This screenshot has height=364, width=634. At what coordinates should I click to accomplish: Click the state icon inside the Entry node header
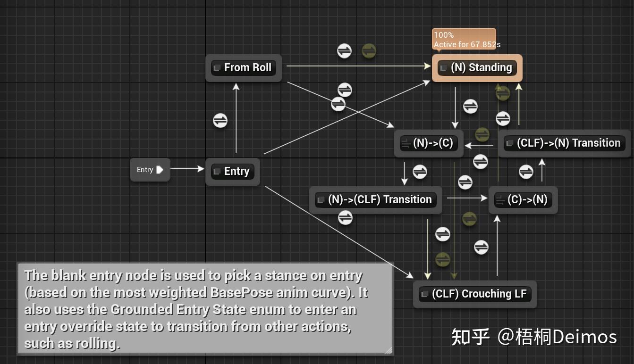coord(218,172)
